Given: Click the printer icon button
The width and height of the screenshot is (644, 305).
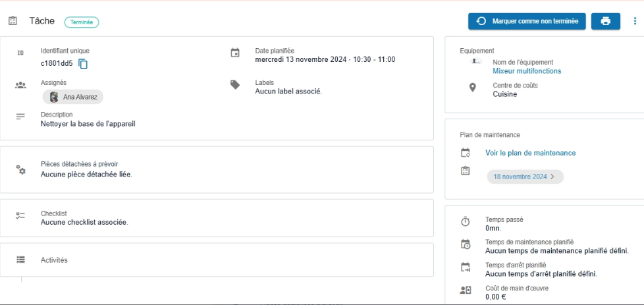Looking at the screenshot, I should tap(605, 21).
